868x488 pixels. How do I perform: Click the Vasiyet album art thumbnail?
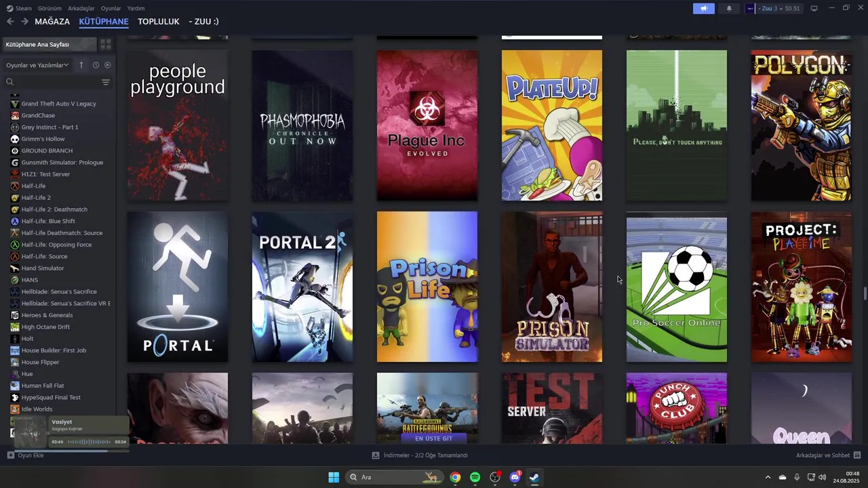tap(31, 432)
